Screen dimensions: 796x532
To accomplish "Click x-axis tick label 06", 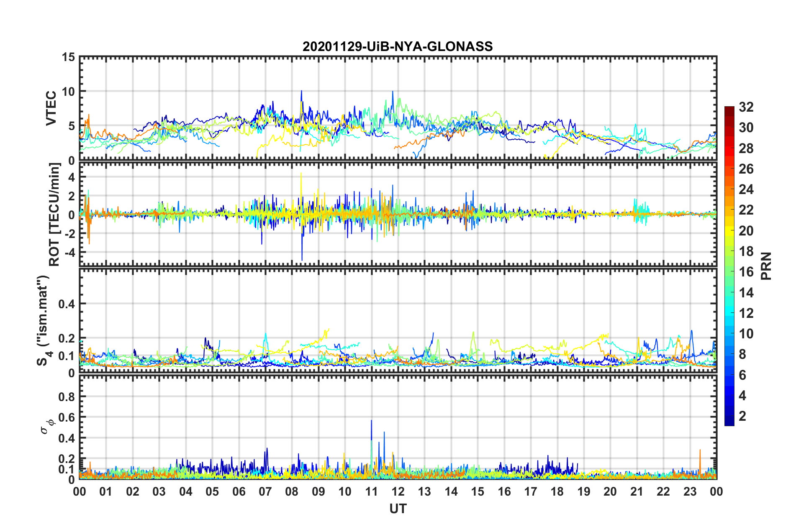I will tap(239, 491).
